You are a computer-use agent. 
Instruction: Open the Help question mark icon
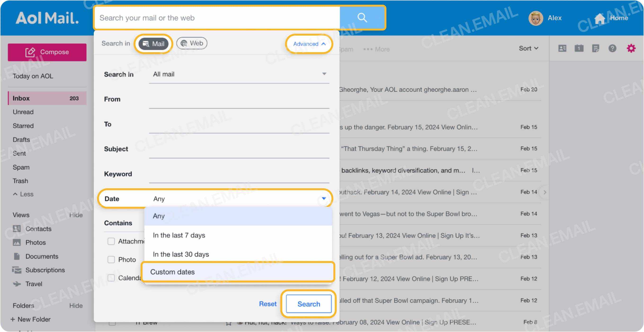click(x=613, y=48)
